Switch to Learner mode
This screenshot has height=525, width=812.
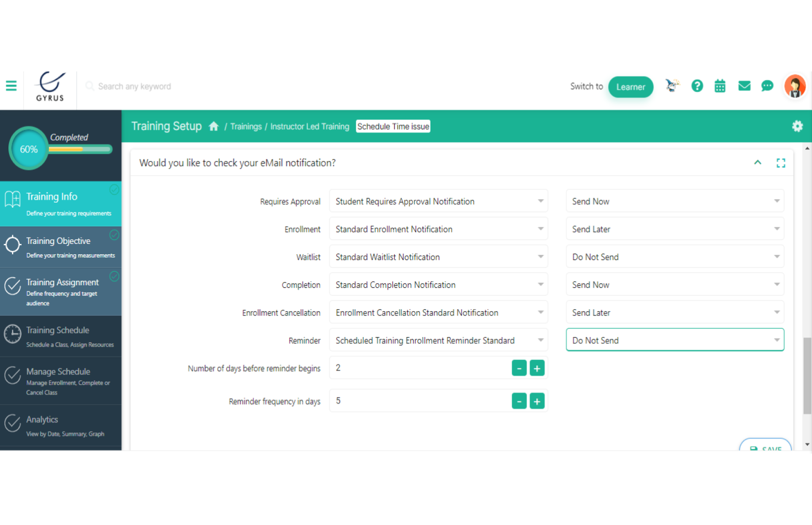click(x=631, y=87)
